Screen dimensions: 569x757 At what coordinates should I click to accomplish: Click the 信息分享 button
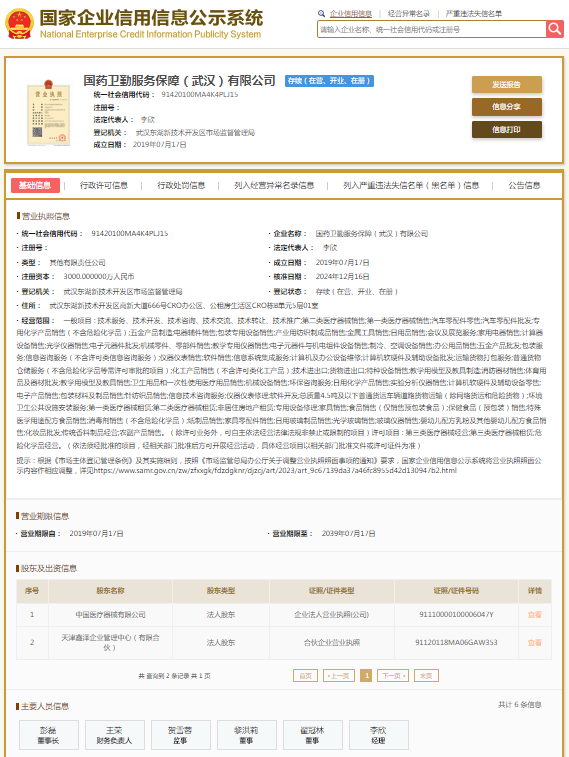507,107
